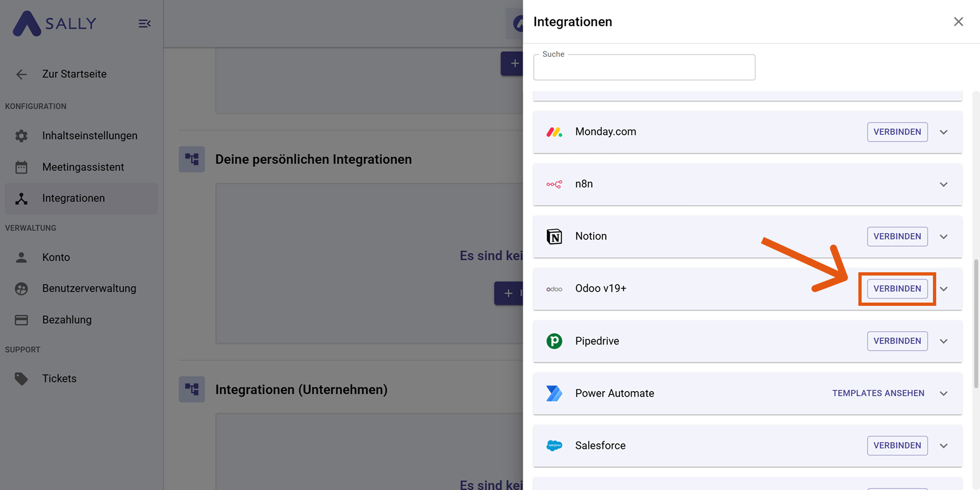Screen dimensions: 980x490
Task: Click the Salesforce cloud icon
Action: click(554, 445)
